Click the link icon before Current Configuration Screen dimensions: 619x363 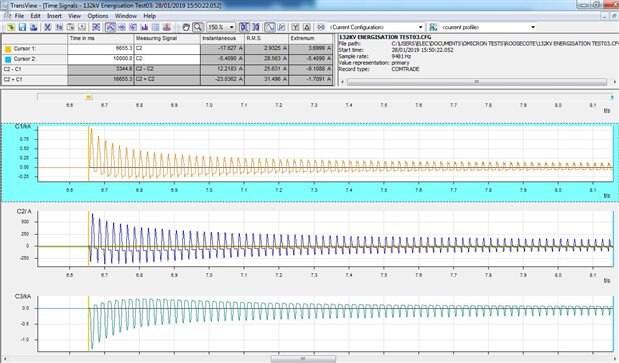click(321, 27)
